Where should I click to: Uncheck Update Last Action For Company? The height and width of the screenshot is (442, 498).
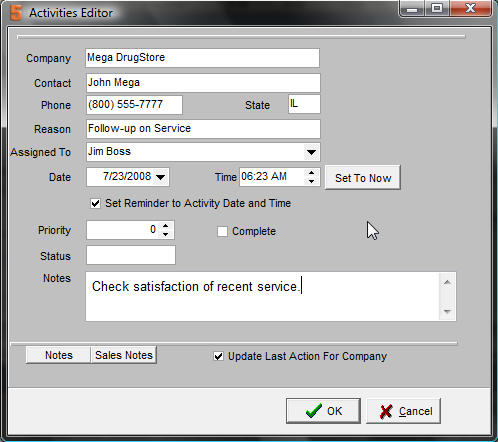click(218, 356)
